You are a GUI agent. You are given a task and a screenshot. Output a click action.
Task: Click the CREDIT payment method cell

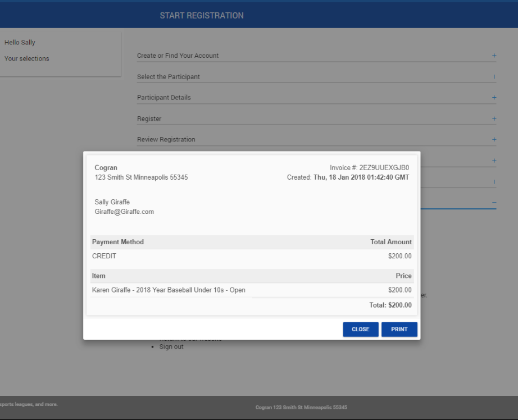104,256
